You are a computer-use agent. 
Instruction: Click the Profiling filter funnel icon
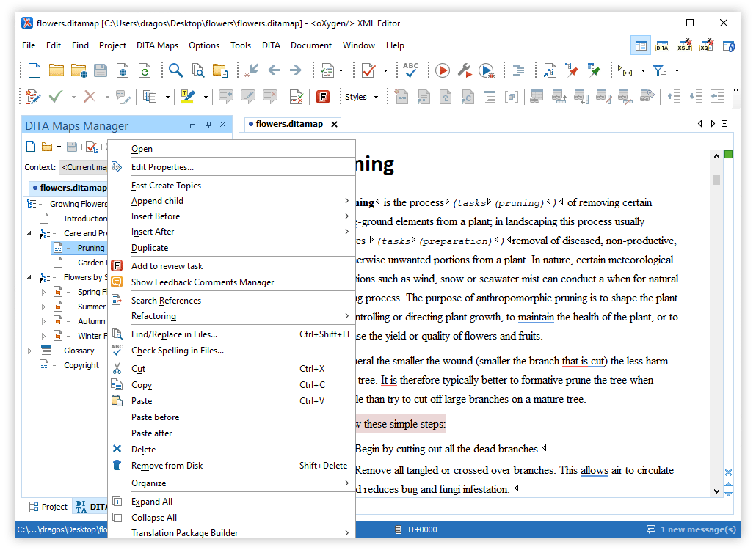(x=659, y=71)
